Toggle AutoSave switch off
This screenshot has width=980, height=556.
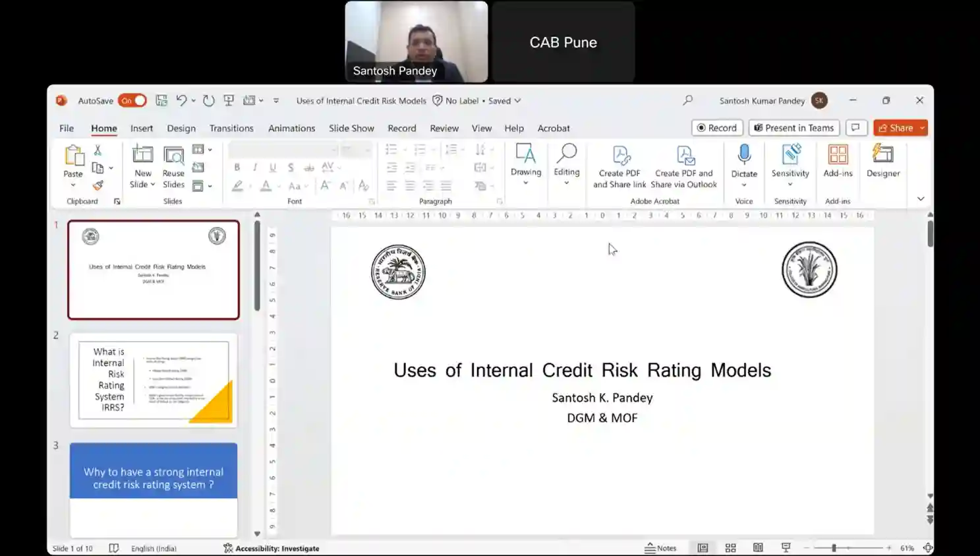(132, 100)
